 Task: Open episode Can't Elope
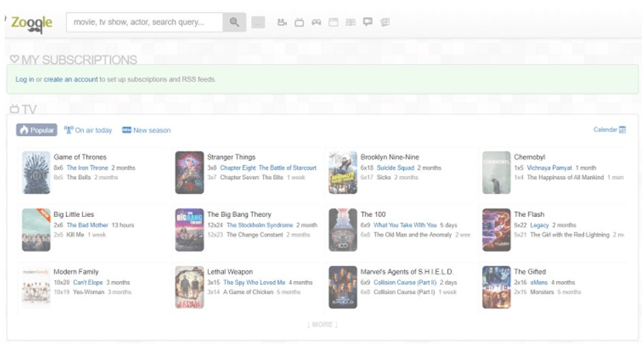tap(88, 282)
